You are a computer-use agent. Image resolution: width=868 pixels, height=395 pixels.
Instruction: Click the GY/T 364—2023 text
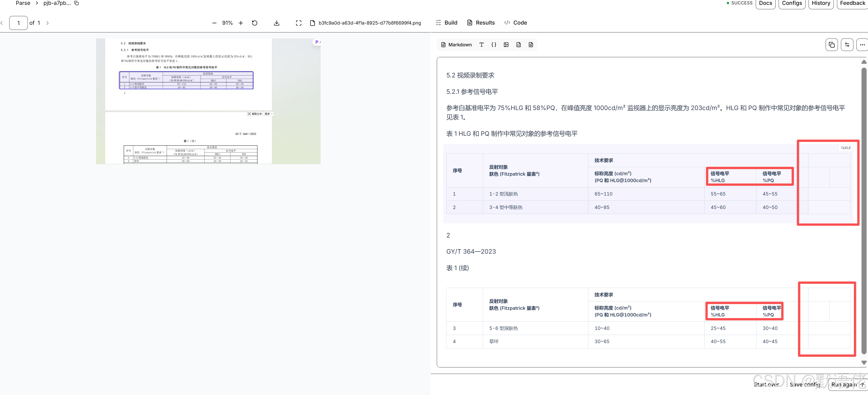(x=471, y=251)
